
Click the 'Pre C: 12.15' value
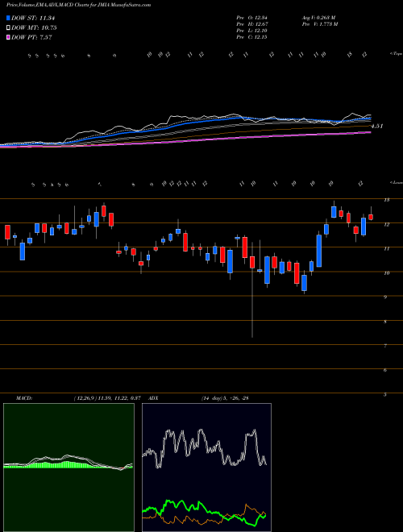(x=252, y=37)
